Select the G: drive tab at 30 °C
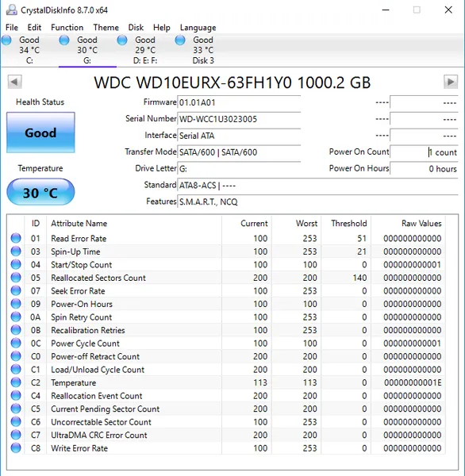Viewport: 465px width, 476px height. click(87, 50)
